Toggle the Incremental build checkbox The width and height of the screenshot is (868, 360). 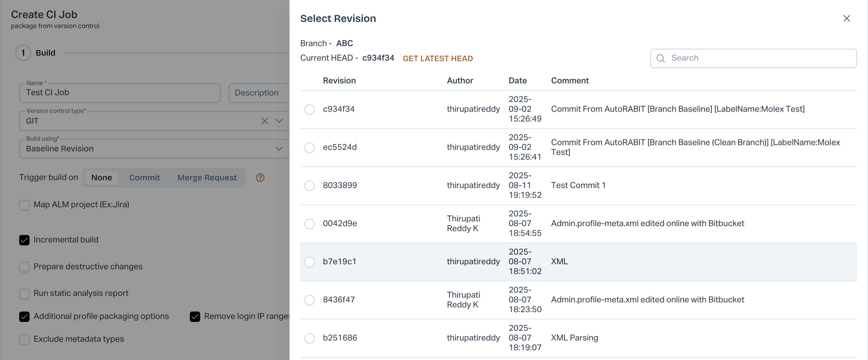pos(24,240)
